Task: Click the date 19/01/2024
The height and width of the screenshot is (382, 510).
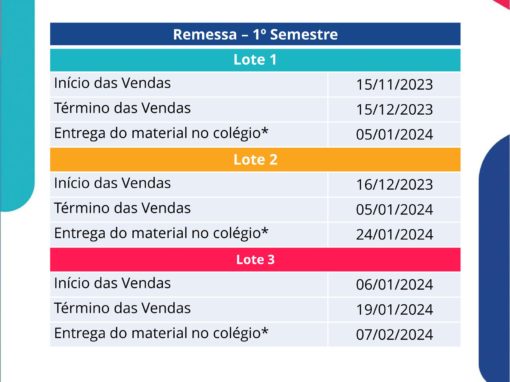Action: point(394,310)
